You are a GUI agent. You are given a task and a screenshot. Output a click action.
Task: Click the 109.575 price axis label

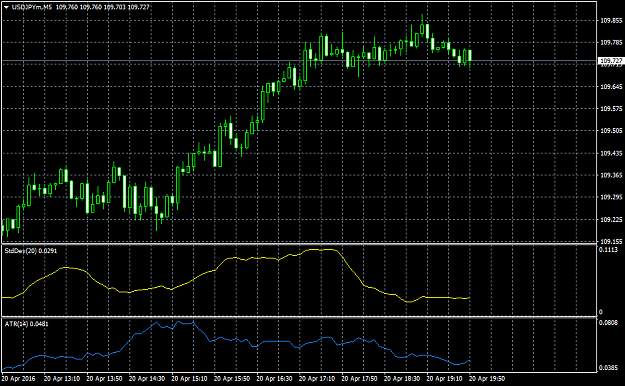pyautogui.click(x=611, y=108)
